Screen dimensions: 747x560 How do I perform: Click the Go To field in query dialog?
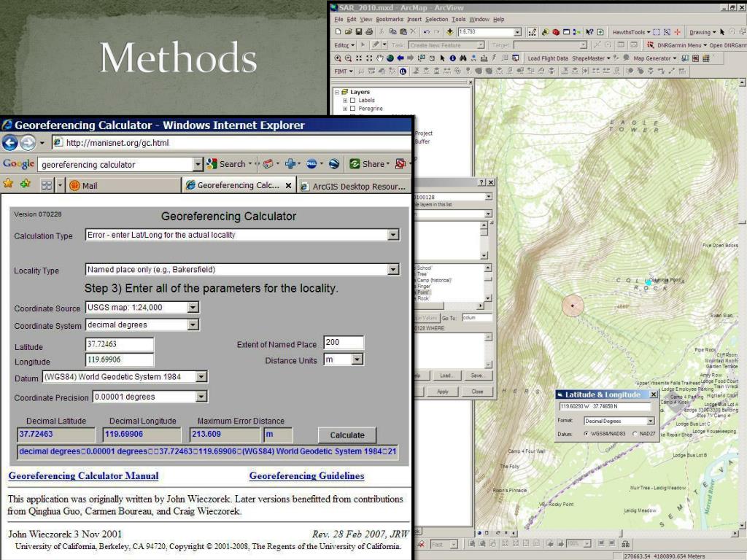[x=476, y=318]
